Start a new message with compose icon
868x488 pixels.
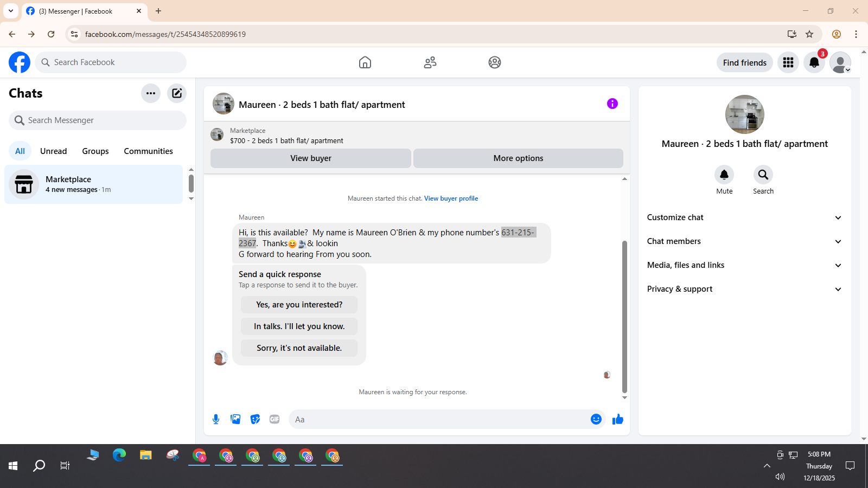[x=177, y=93]
